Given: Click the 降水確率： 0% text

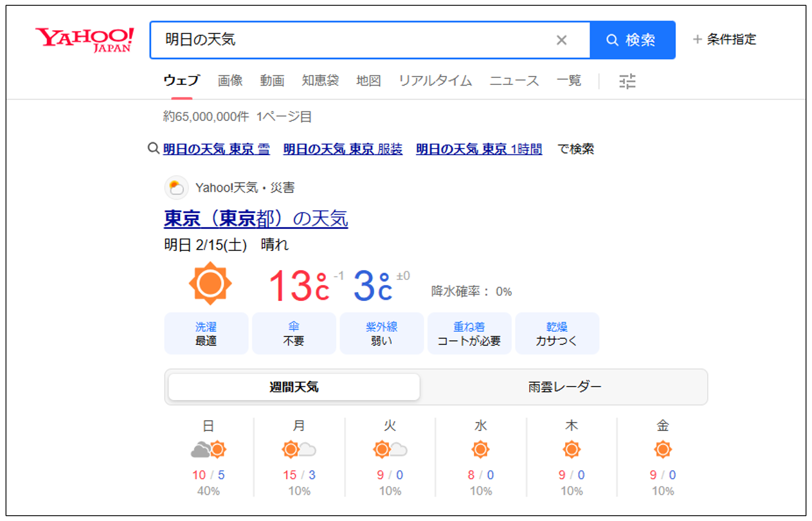Looking at the screenshot, I should tap(471, 291).
